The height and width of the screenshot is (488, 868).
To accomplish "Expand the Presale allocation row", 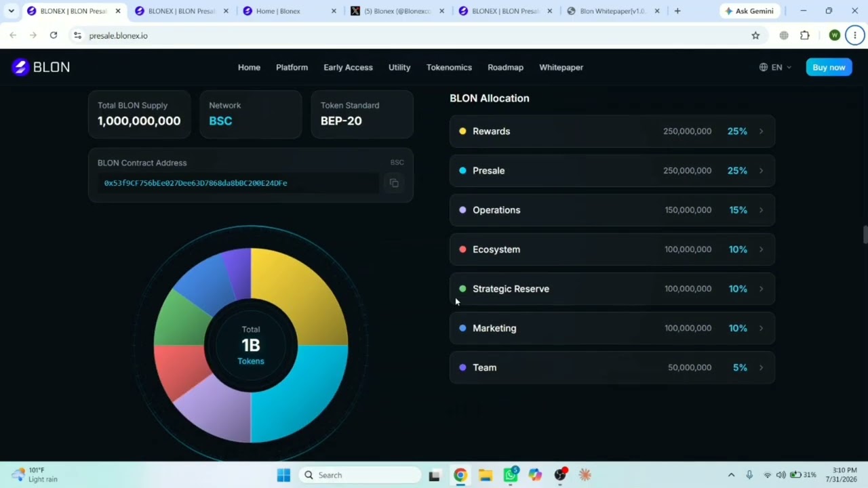I will pyautogui.click(x=612, y=171).
